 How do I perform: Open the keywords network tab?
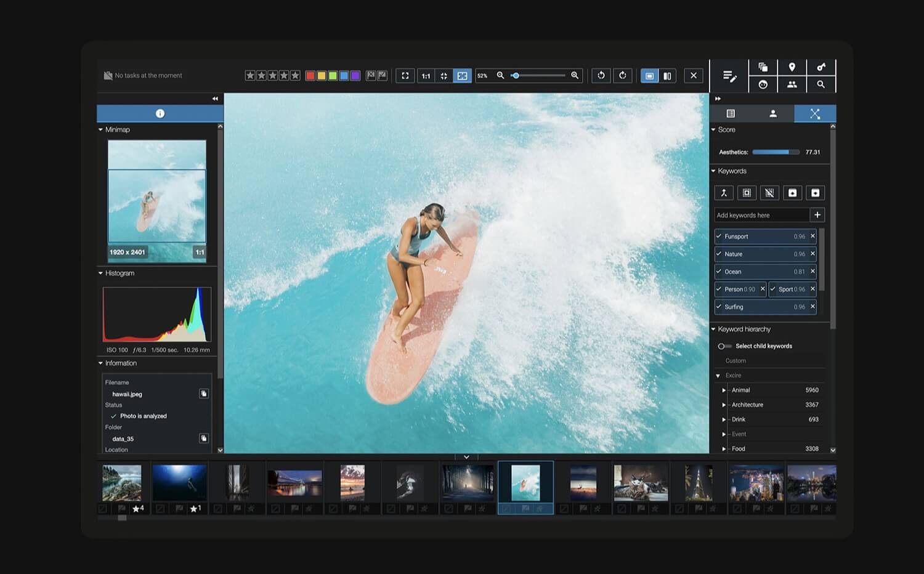pyautogui.click(x=815, y=113)
